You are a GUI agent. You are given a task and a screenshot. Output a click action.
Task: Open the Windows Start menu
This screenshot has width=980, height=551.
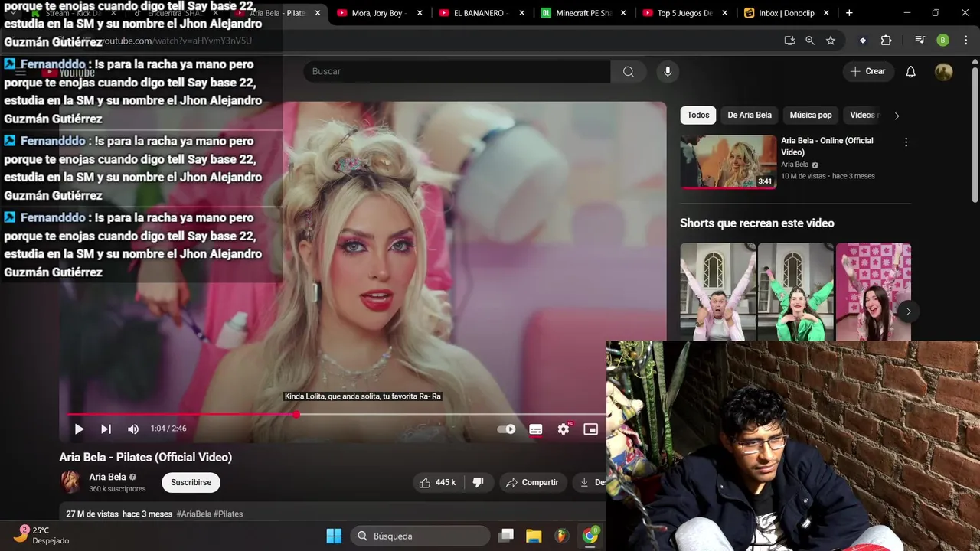coord(334,536)
